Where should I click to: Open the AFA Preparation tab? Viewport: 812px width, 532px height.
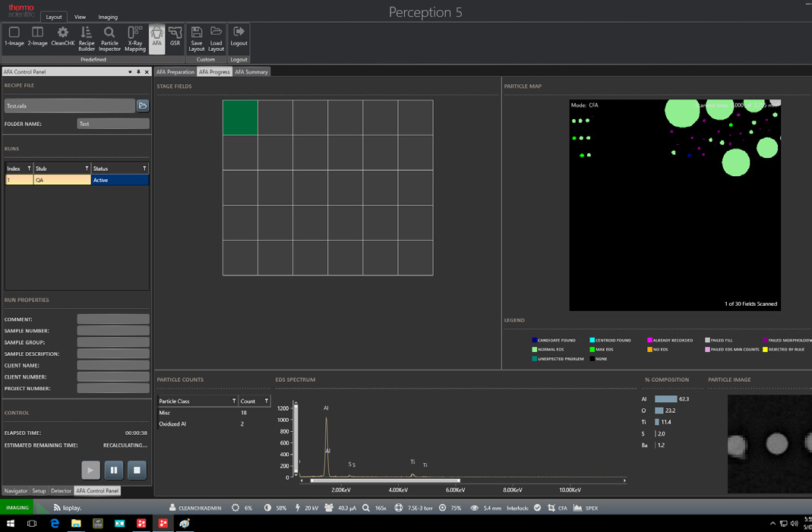point(175,72)
